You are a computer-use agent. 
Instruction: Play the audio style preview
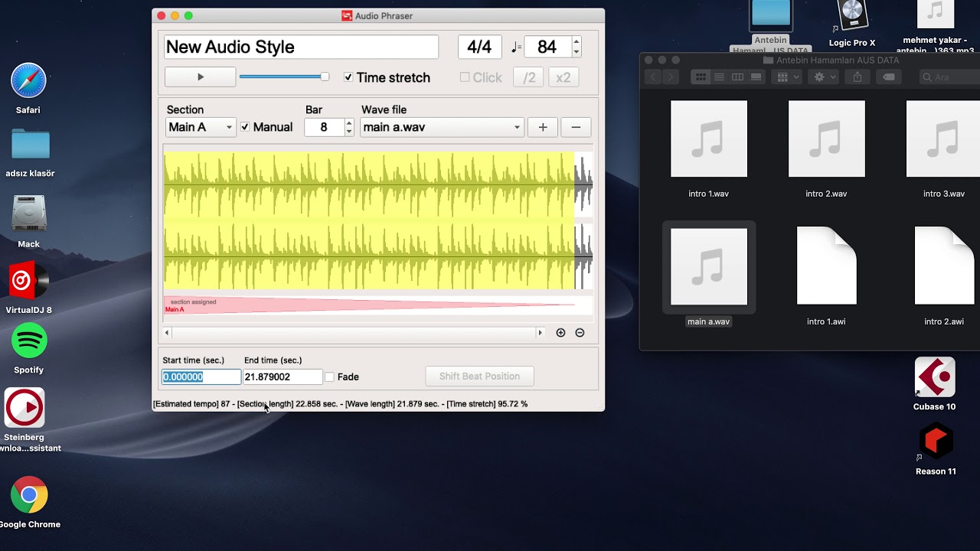click(201, 77)
